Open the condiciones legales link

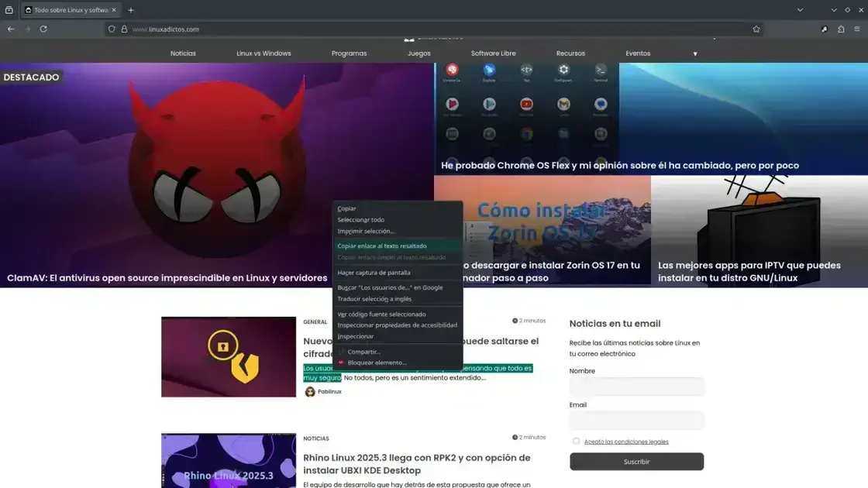(626, 442)
